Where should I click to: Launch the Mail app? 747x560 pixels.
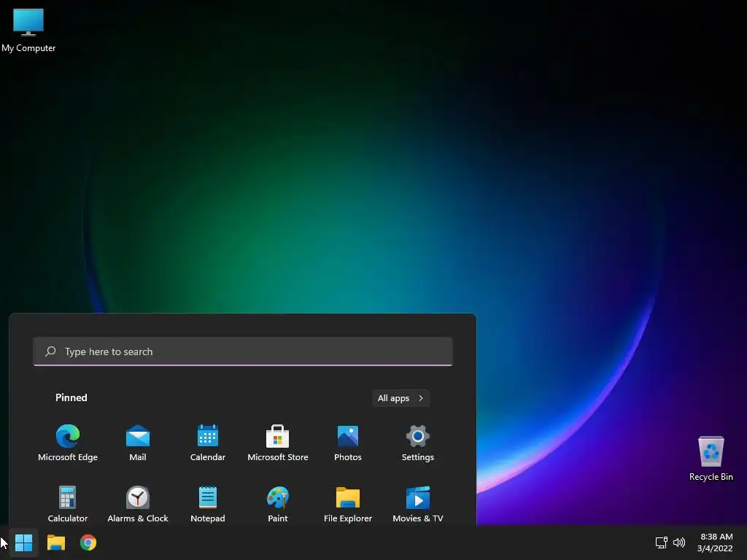click(x=138, y=443)
